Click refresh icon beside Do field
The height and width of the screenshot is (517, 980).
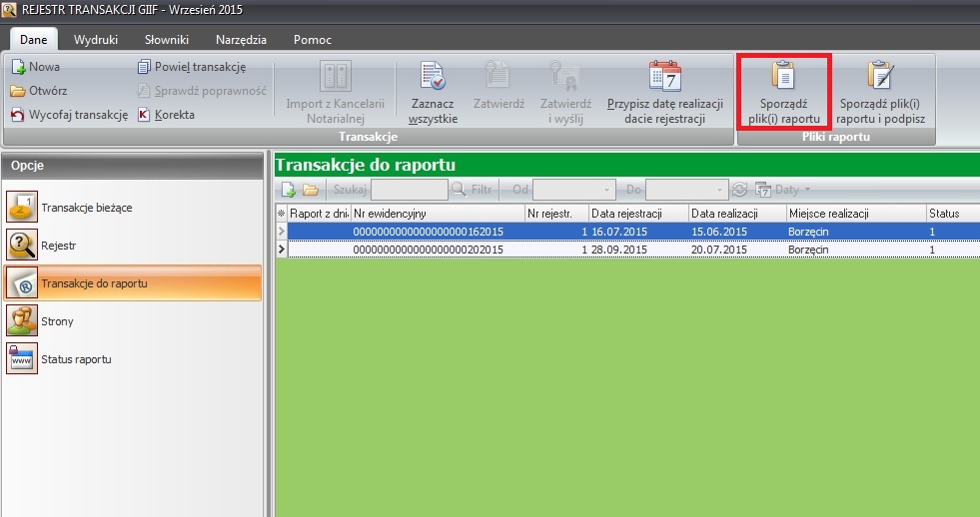(740, 190)
